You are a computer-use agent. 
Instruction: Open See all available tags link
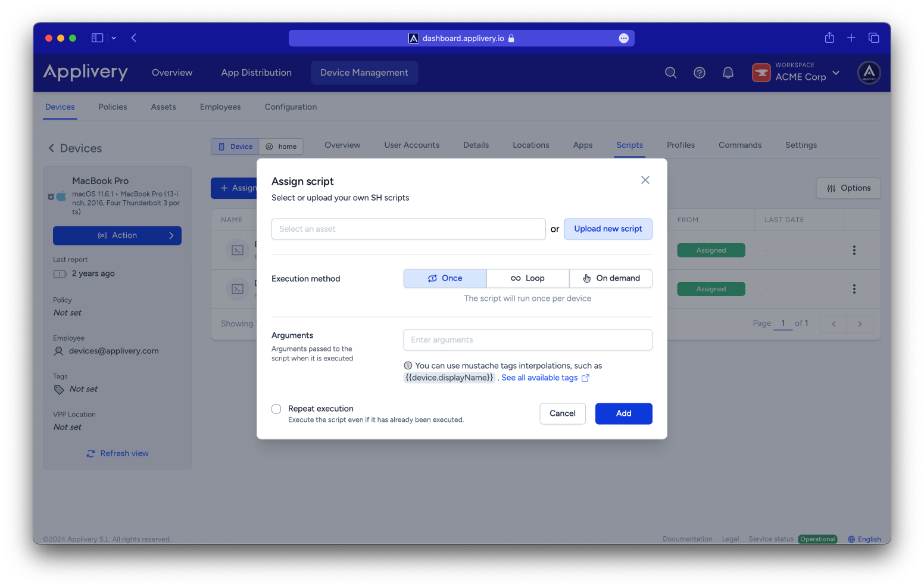(x=545, y=378)
